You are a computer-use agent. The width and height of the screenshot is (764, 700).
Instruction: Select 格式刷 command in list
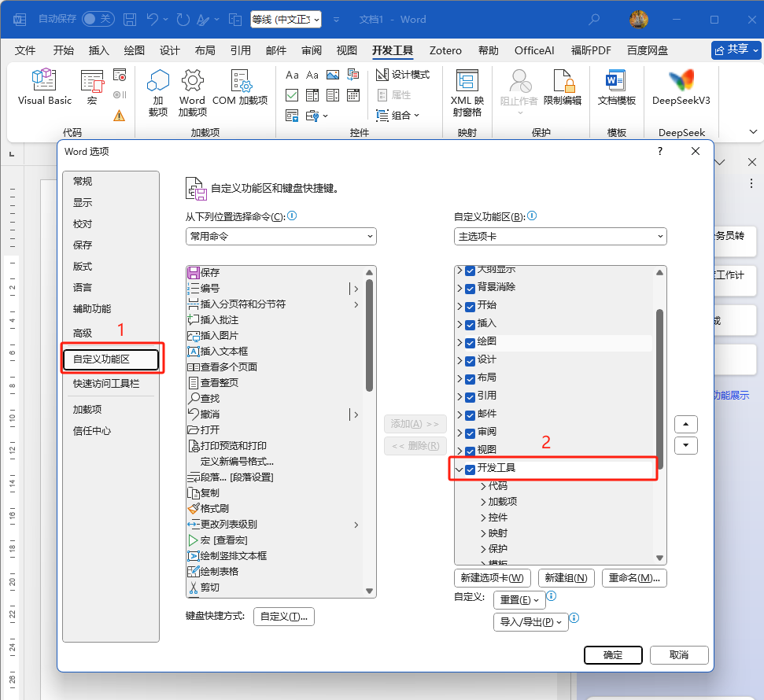tap(208, 509)
